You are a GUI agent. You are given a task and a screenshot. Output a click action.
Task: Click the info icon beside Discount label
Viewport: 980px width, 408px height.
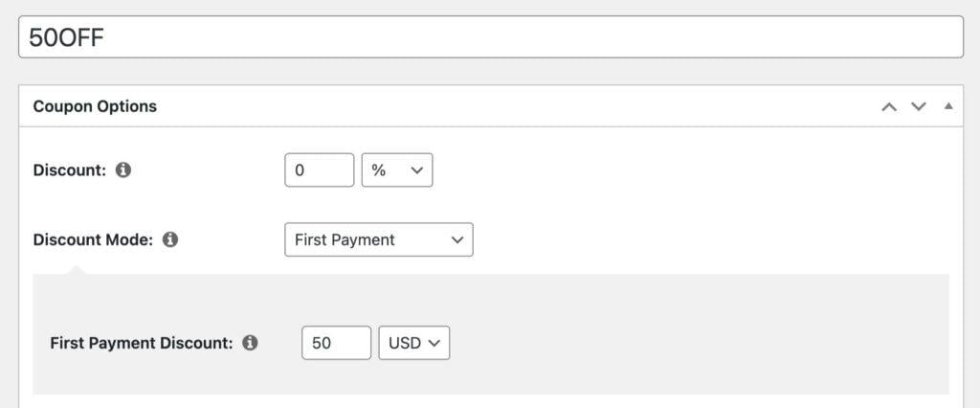pos(123,170)
